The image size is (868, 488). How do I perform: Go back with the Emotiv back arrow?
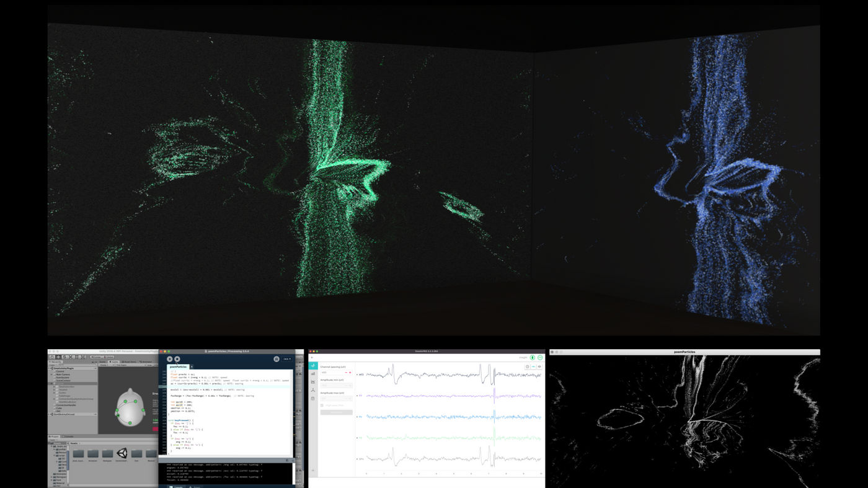coord(312,358)
